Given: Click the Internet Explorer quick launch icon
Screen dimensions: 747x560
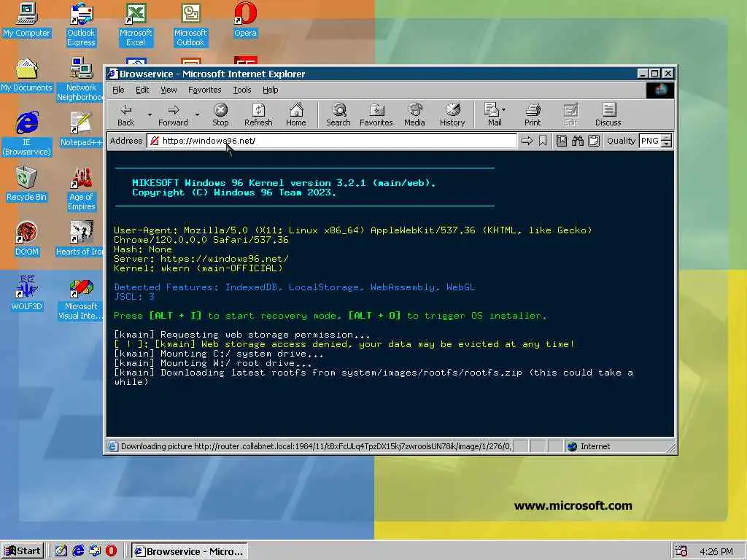Looking at the screenshot, I should (78, 551).
